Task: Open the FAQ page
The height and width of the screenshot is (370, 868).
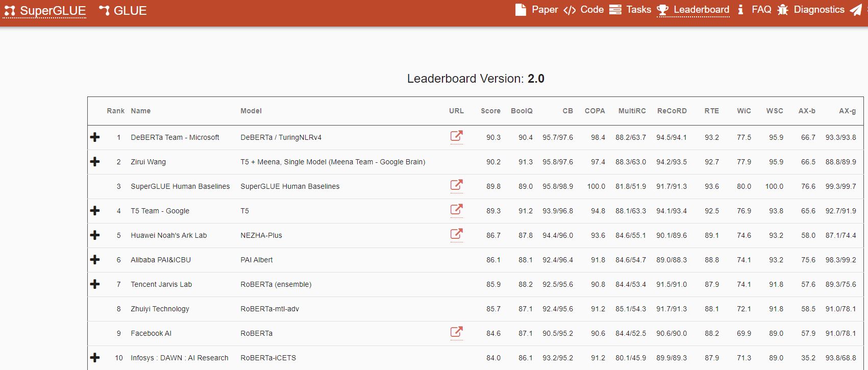Action: click(761, 10)
